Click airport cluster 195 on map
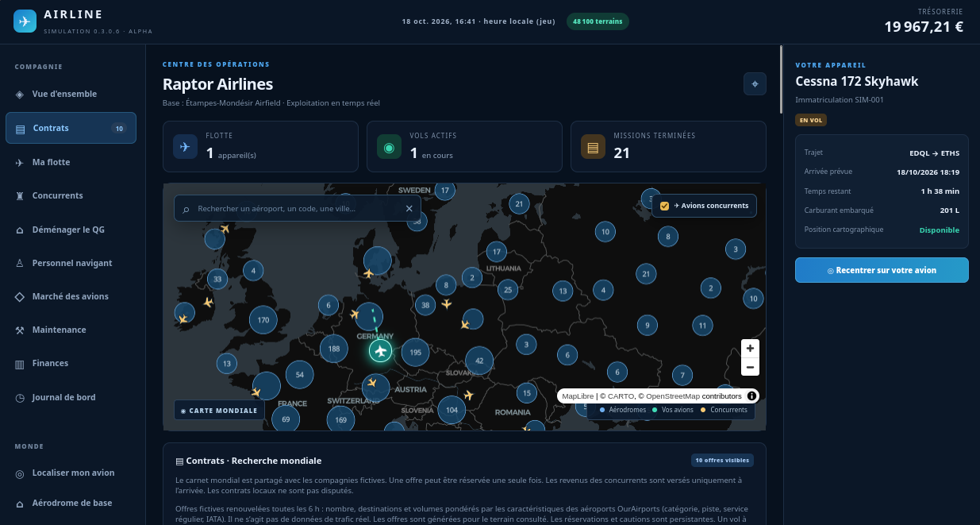Screen dimensions: 980x525 pyautogui.click(x=415, y=352)
